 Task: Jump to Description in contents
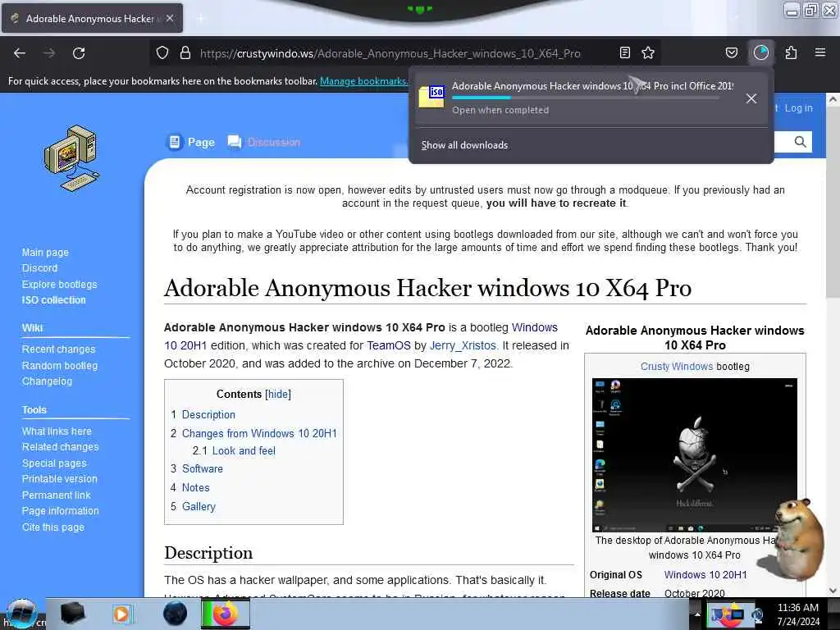[x=208, y=414]
